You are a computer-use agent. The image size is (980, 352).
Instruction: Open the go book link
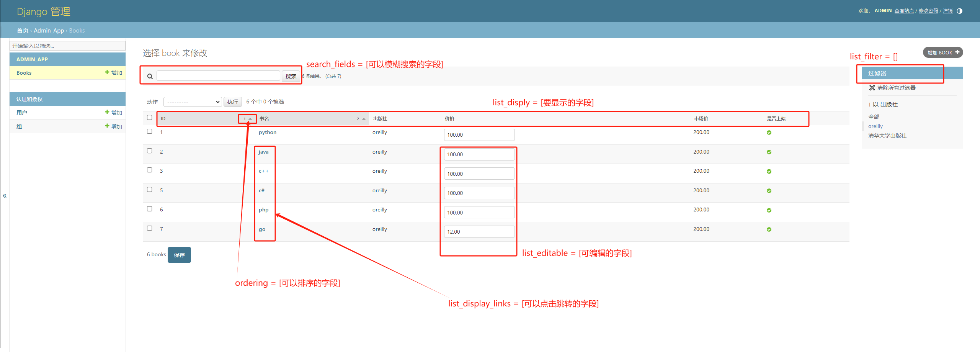(x=262, y=229)
